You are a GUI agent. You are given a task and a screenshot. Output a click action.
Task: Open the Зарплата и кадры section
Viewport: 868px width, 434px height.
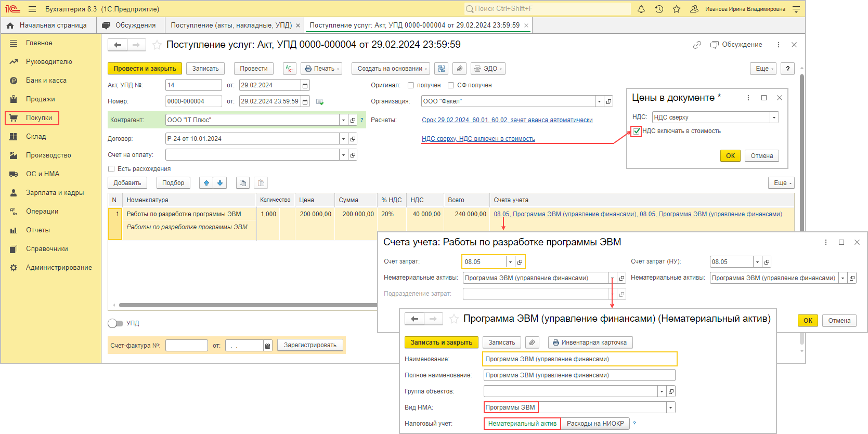point(55,193)
